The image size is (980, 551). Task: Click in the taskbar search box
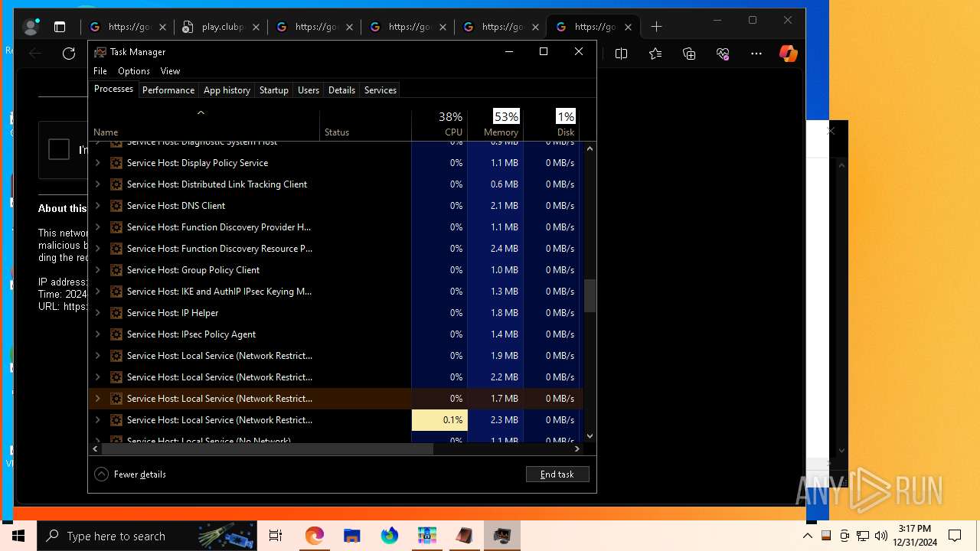[147, 536]
